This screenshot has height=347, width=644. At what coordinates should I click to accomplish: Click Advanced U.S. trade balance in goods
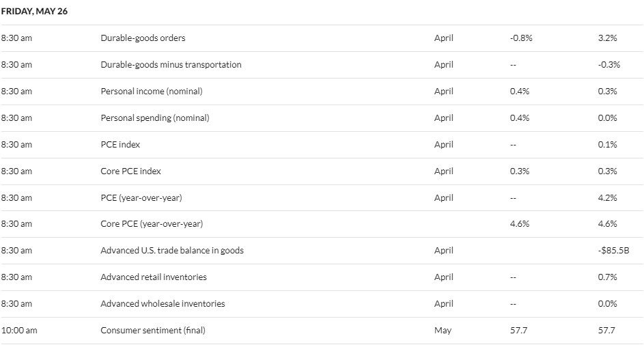172,251
